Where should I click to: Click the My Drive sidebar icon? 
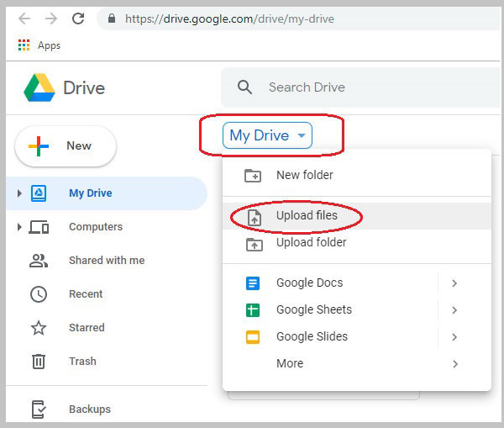pos(39,193)
